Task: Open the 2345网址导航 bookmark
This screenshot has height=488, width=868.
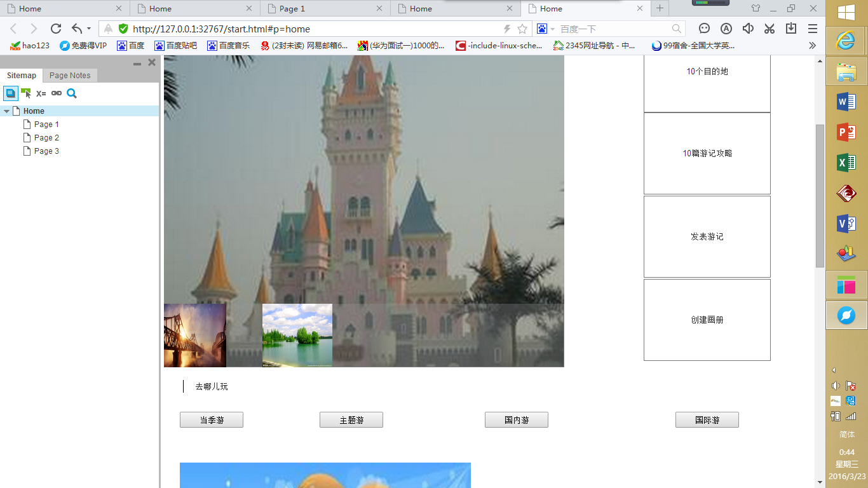Action: (x=595, y=46)
